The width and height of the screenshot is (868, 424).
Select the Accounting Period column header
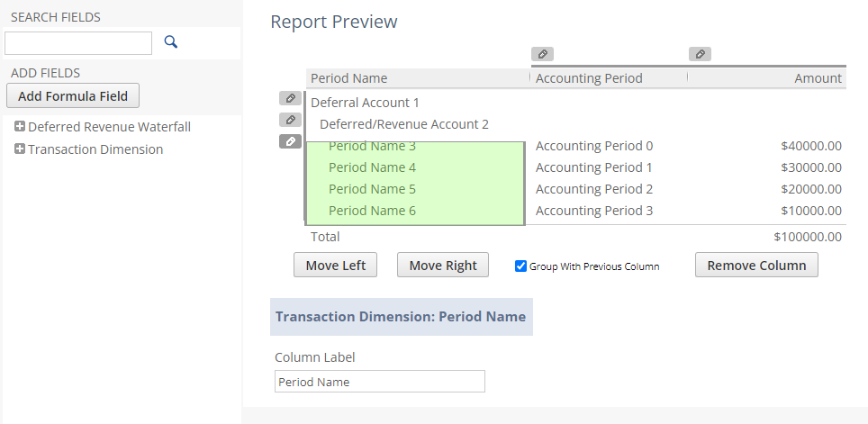[609, 78]
